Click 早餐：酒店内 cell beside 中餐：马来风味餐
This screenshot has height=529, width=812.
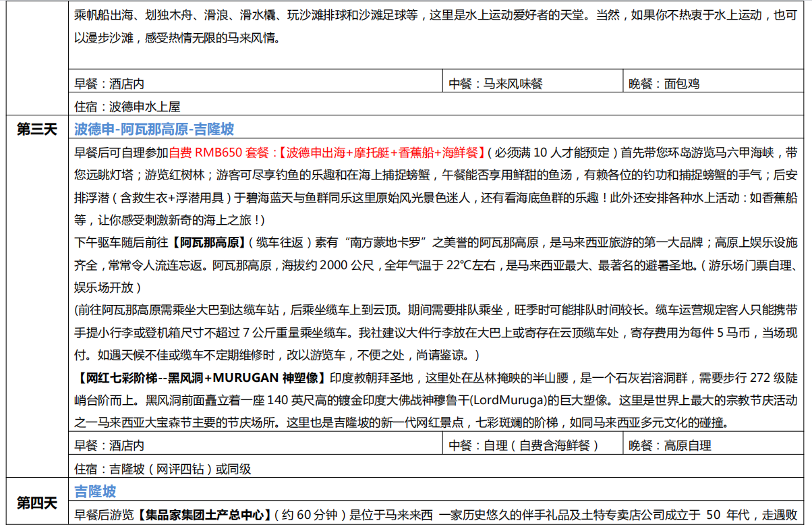pos(109,84)
